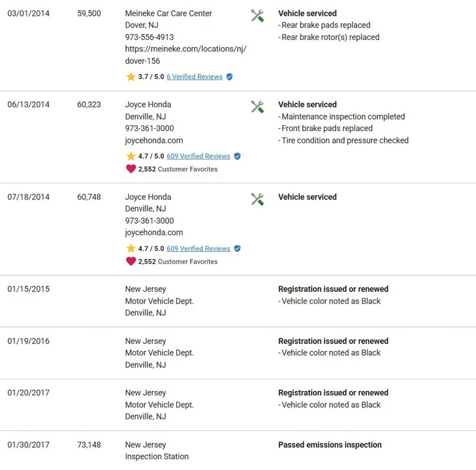Click the 01/19/2016 date cell
The image size is (476, 470).
29,341
